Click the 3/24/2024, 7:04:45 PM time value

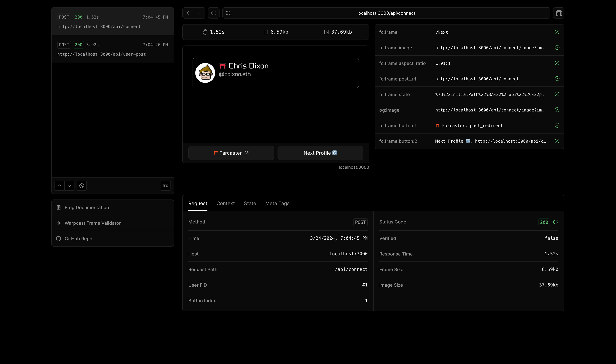339,238
